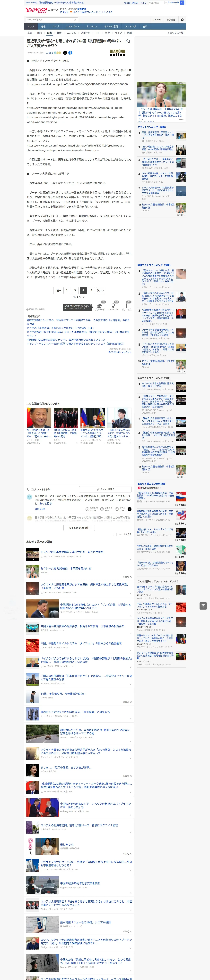Click the ログイン link
This screenshot has width=210, height=980.
(64, 12)
